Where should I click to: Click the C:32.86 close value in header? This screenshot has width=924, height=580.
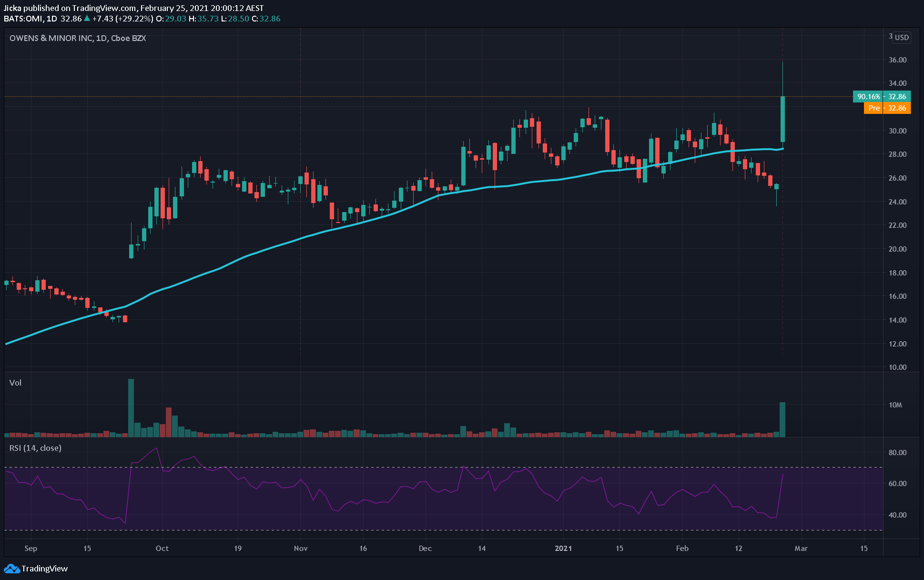(266, 19)
